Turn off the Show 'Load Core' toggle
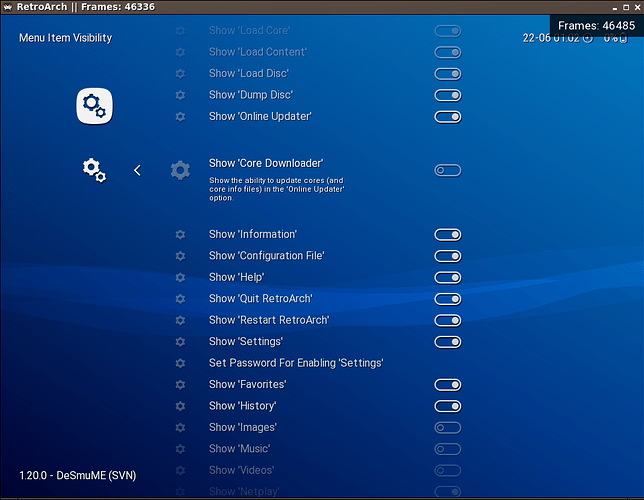644x500 pixels. click(x=448, y=31)
